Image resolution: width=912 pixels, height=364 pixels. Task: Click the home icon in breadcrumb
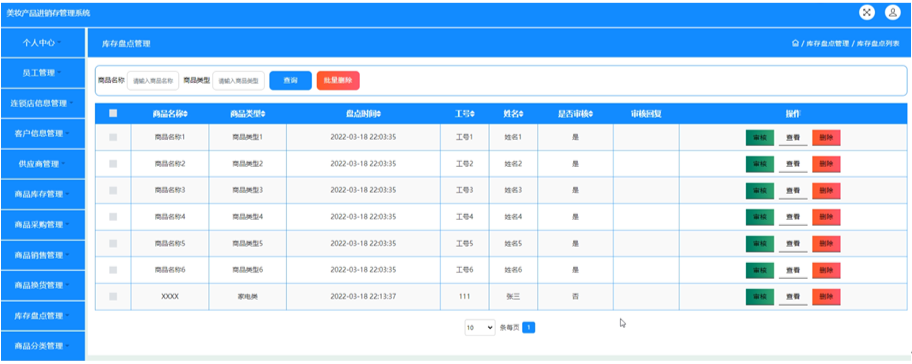[795, 44]
